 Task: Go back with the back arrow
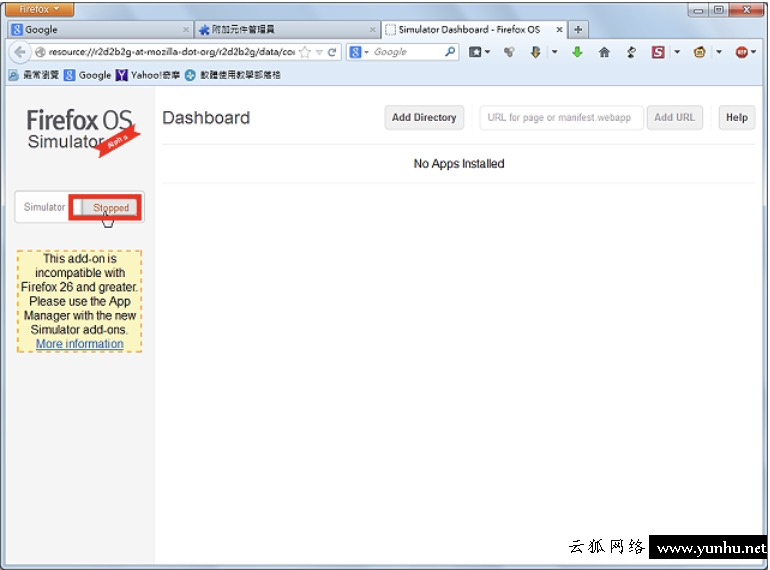tap(20, 52)
